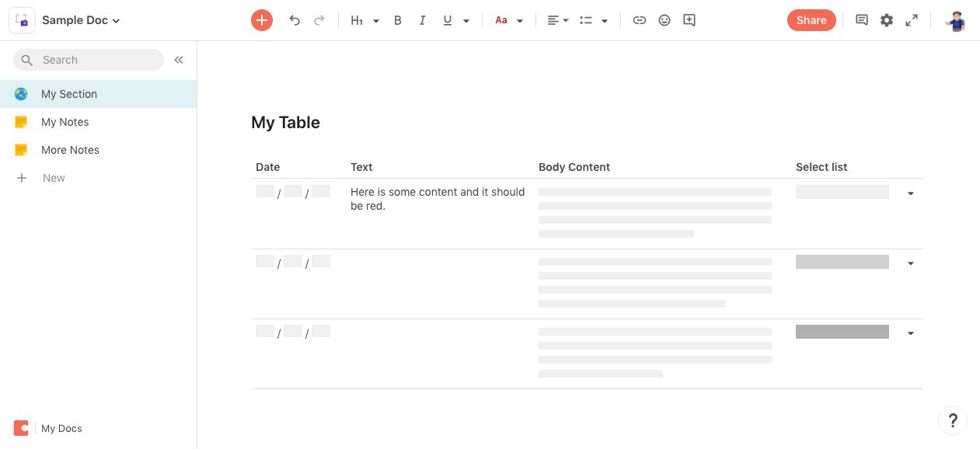Expand the heading style dropdown arrow

376,21
